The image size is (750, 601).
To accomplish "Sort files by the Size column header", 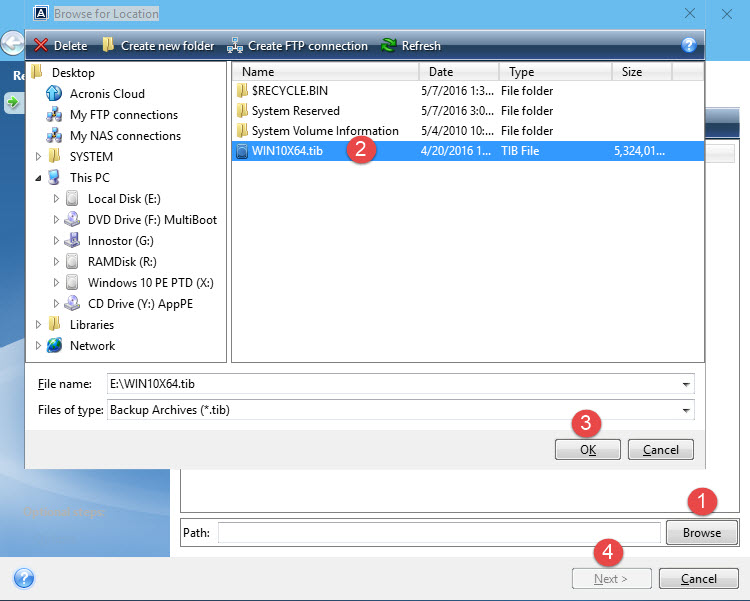I will 642,72.
